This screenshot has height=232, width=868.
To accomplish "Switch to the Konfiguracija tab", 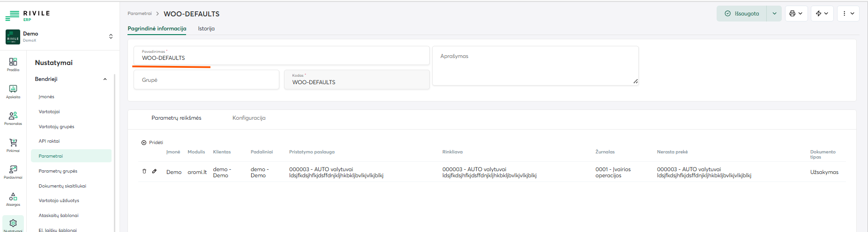I will 249,118.
